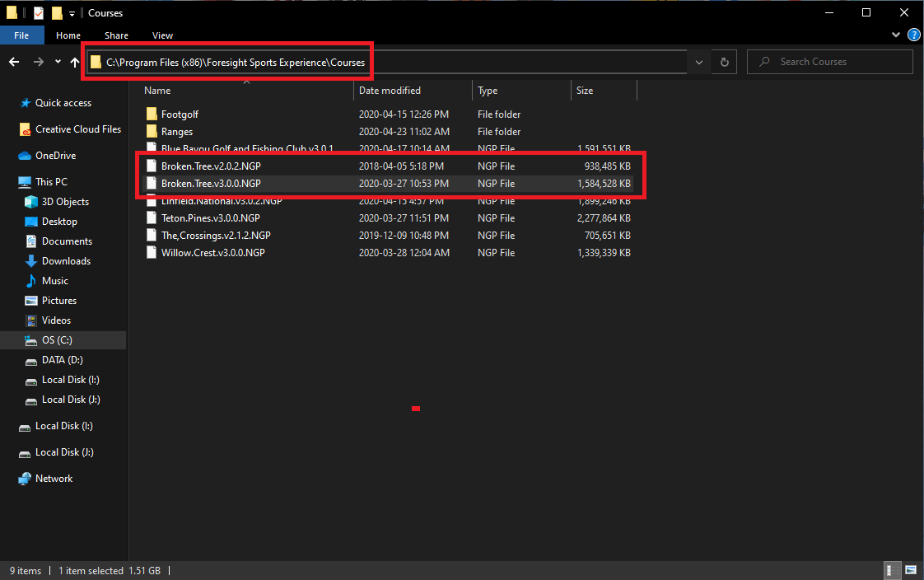Open Music folder in sidebar

(x=55, y=281)
